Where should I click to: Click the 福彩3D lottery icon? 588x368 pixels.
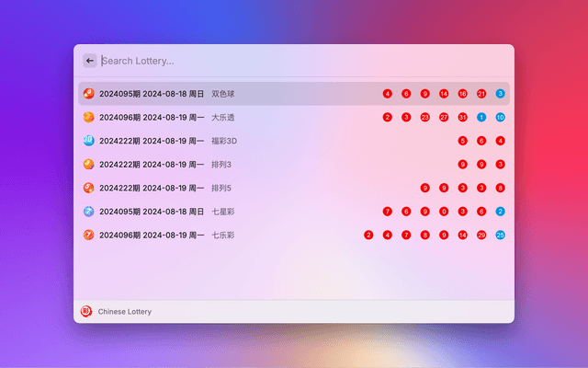(88, 141)
